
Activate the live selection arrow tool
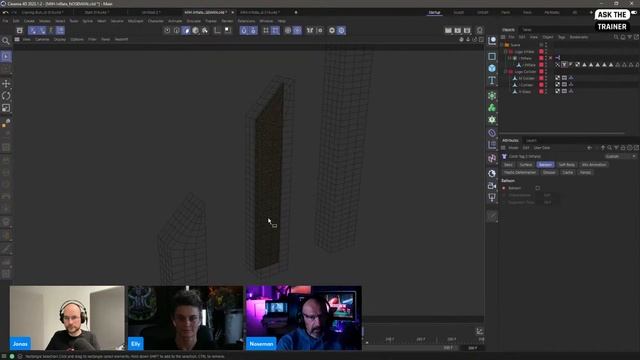[x=6, y=56]
